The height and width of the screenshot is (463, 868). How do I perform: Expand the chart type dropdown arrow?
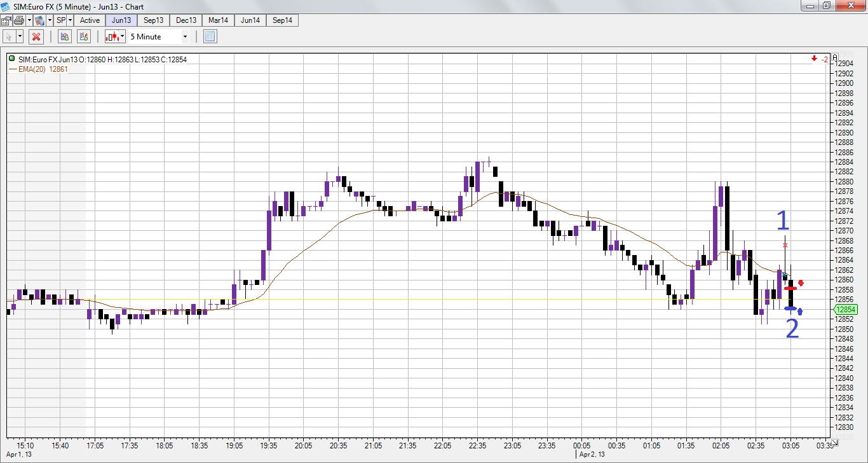click(123, 37)
